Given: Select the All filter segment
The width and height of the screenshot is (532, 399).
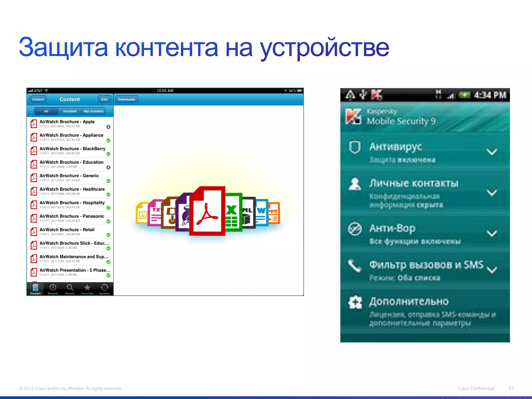Looking at the screenshot, I should (46, 111).
